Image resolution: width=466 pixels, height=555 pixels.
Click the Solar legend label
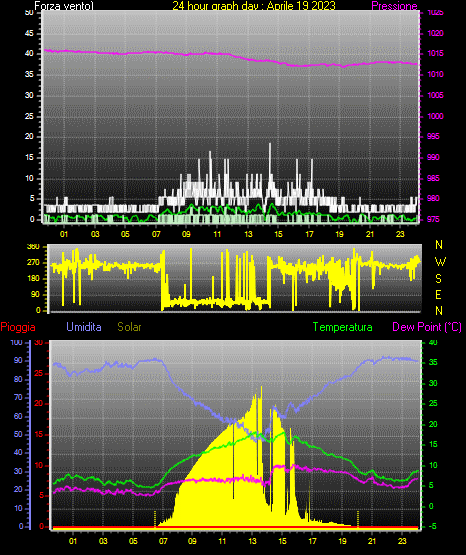pyautogui.click(x=129, y=327)
